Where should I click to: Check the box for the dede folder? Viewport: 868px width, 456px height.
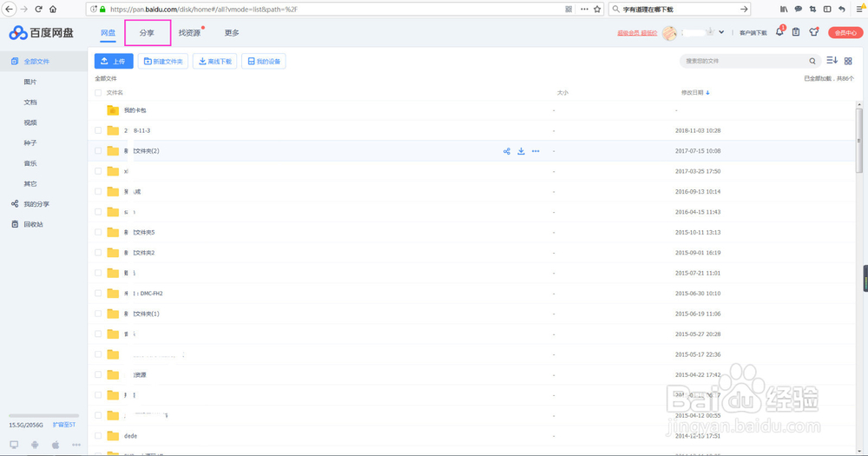(98, 436)
